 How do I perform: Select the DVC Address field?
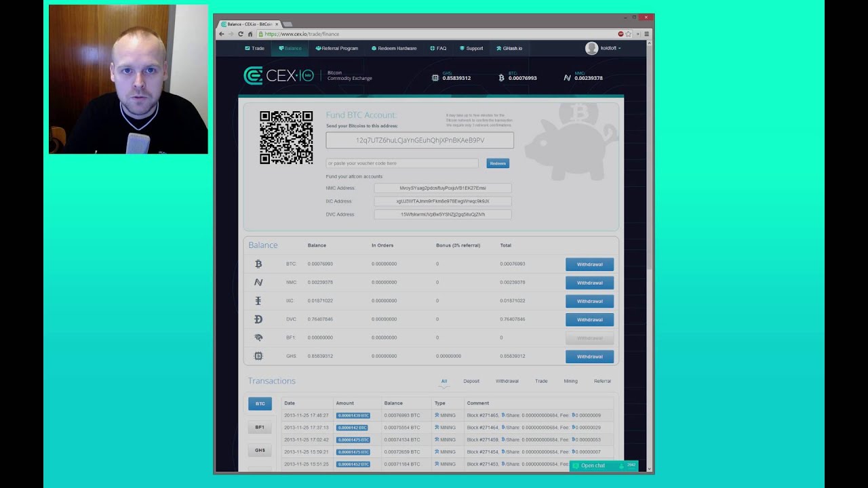[443, 214]
